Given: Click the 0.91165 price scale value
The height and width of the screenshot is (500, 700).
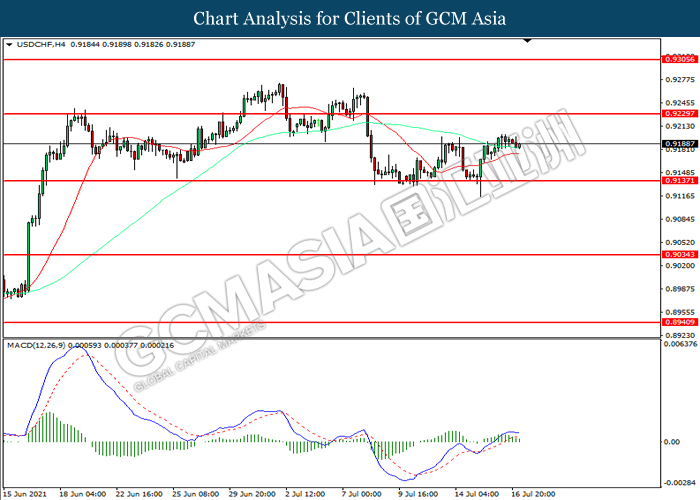Looking at the screenshot, I should (680, 196).
